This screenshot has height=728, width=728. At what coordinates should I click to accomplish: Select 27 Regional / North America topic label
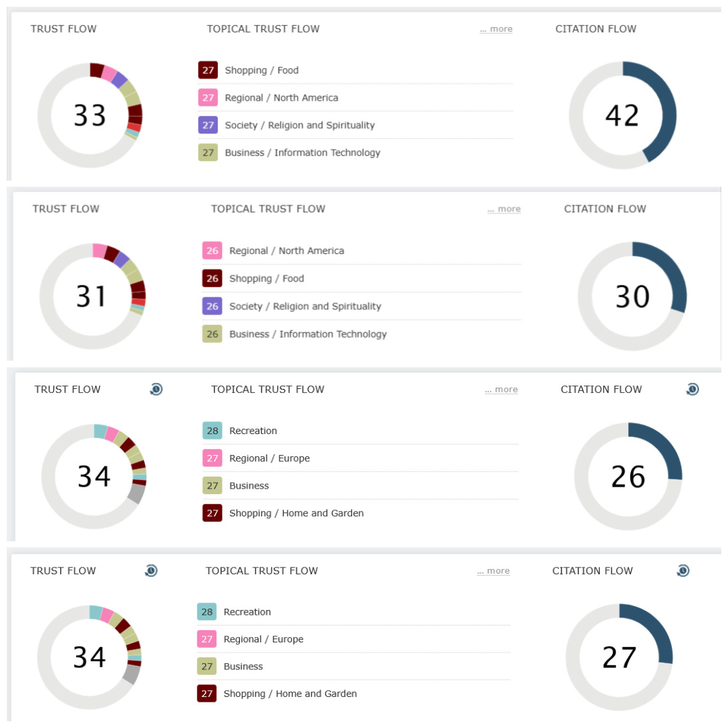tap(281, 98)
